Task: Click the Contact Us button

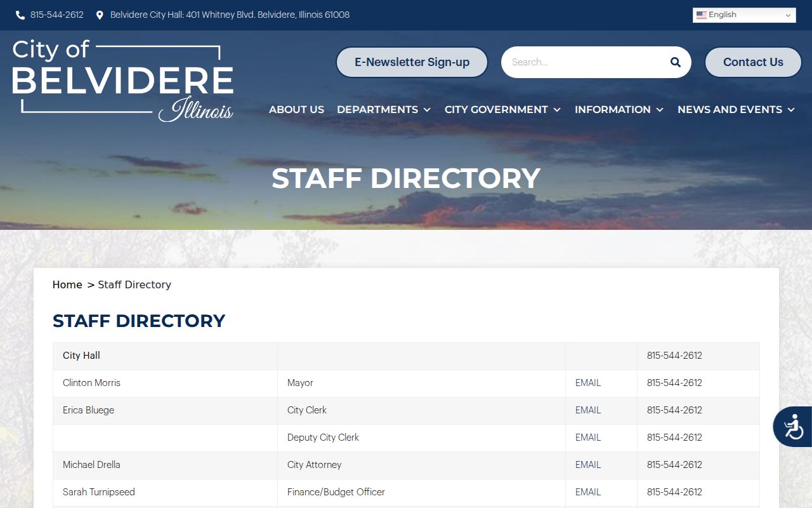Action: click(753, 62)
